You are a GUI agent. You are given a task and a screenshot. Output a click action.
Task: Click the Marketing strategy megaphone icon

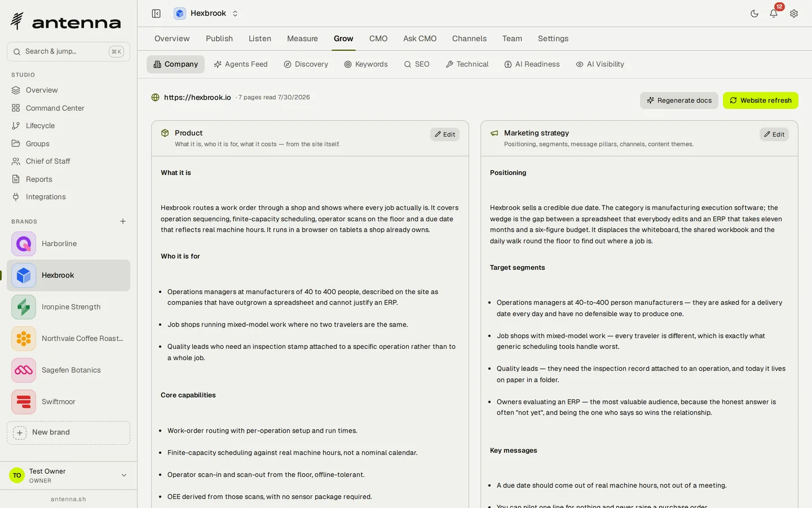(x=495, y=133)
